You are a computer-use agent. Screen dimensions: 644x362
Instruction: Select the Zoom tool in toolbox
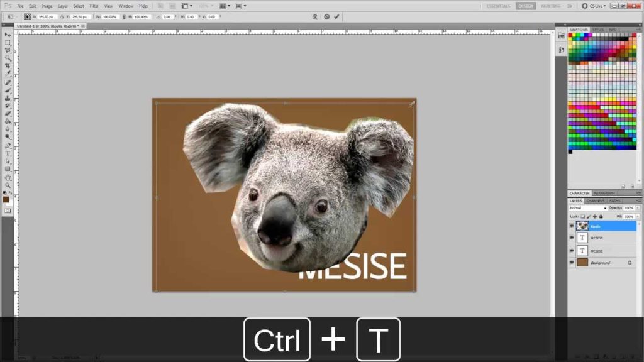(8, 185)
